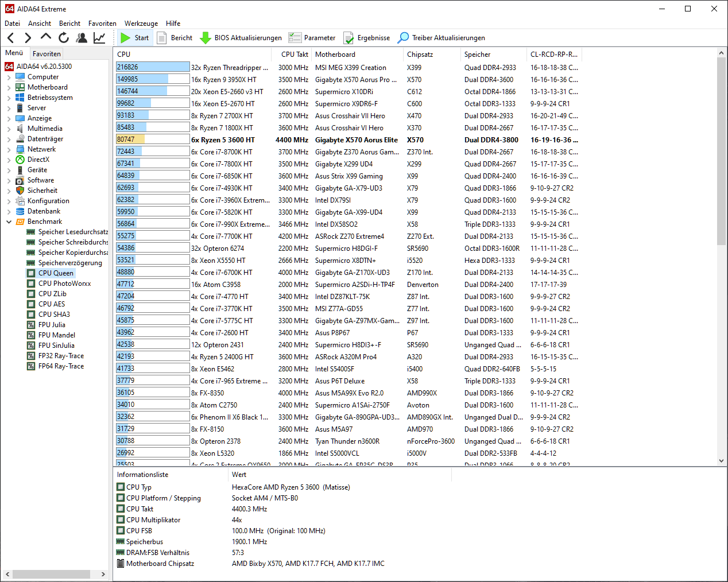Select the Software icon in the tree

tap(20, 180)
